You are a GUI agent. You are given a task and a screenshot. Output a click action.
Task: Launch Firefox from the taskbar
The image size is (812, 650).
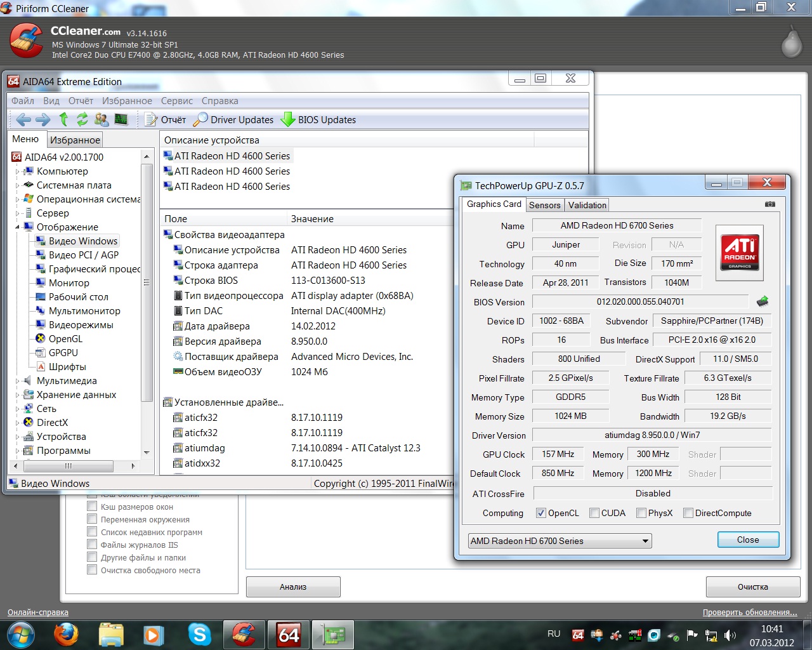coord(65,634)
